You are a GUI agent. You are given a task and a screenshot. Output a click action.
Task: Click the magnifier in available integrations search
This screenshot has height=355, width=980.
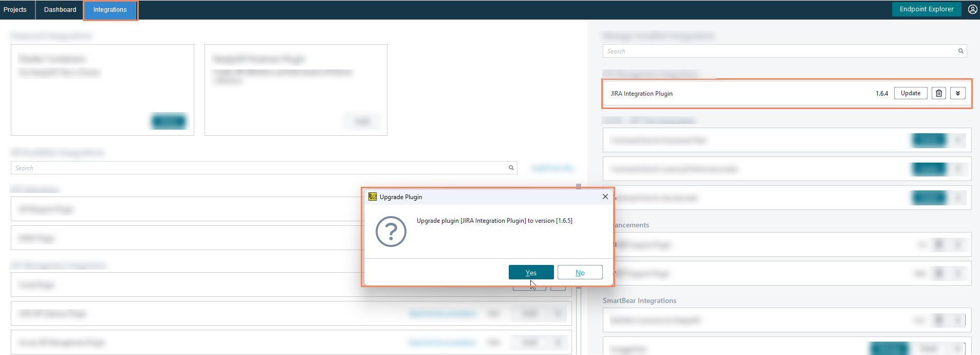511,168
